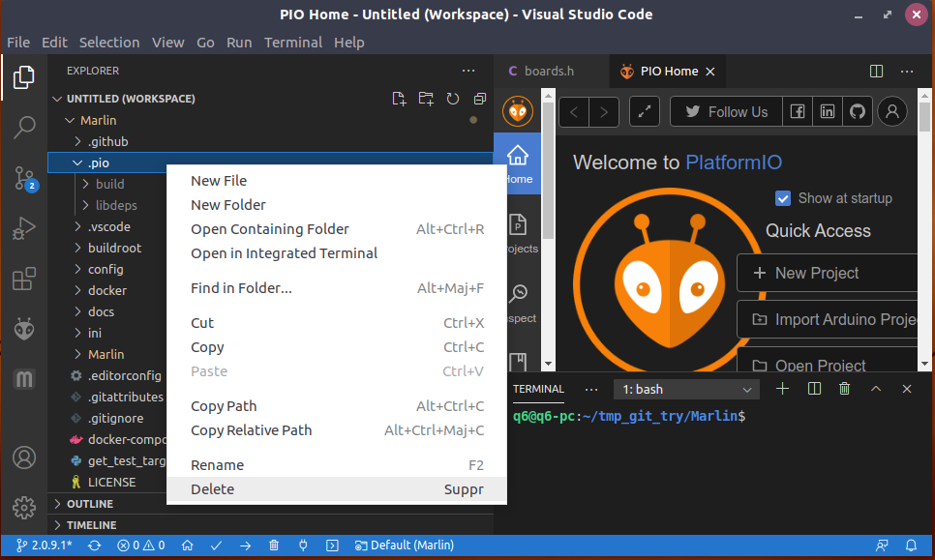Click PlatformIO Home icon in status bar
Screen dimensions: 935x560
click(x=187, y=545)
